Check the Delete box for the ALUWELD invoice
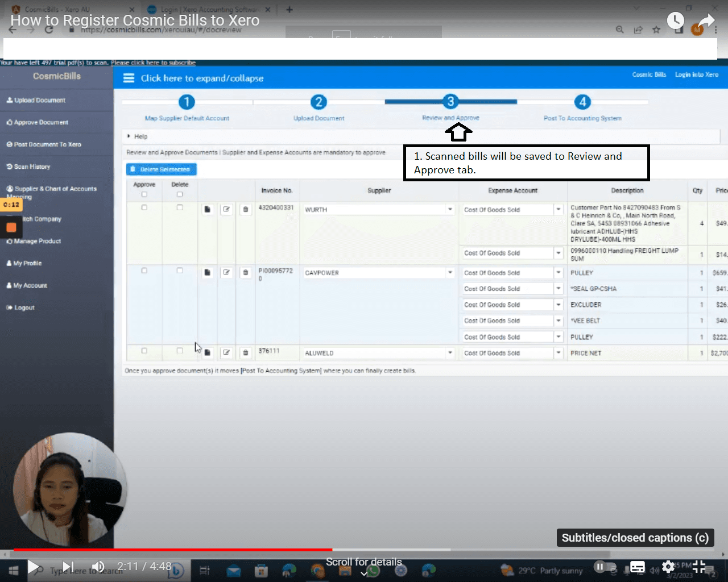The height and width of the screenshot is (582, 728). coord(180,351)
